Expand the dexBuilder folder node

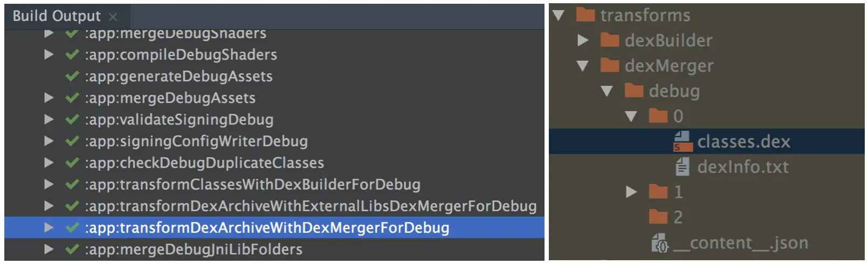[583, 40]
